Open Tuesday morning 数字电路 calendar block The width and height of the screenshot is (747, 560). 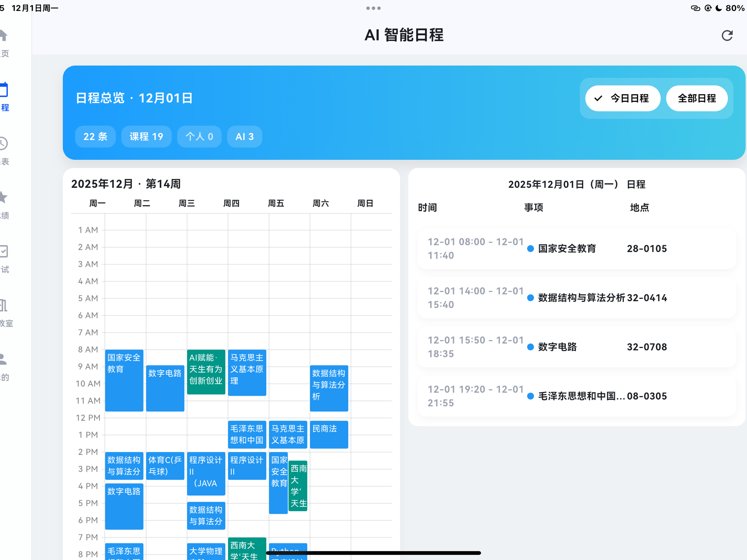pyautogui.click(x=165, y=389)
